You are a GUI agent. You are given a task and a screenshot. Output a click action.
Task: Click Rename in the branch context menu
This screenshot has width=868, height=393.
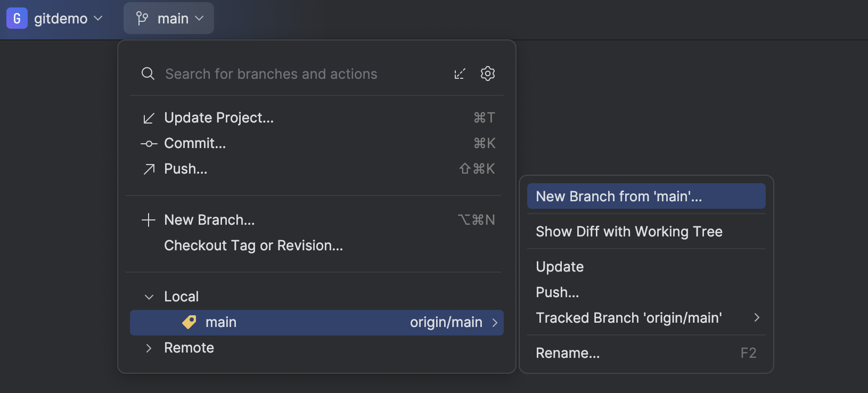(568, 353)
